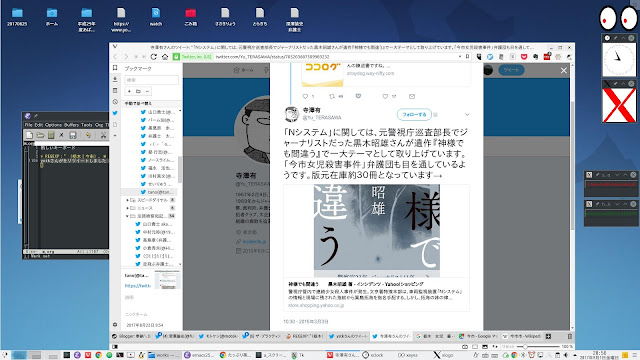Switch to the 今市 - Google browser tab
This screenshot has height=360, width=640.
tap(478, 336)
